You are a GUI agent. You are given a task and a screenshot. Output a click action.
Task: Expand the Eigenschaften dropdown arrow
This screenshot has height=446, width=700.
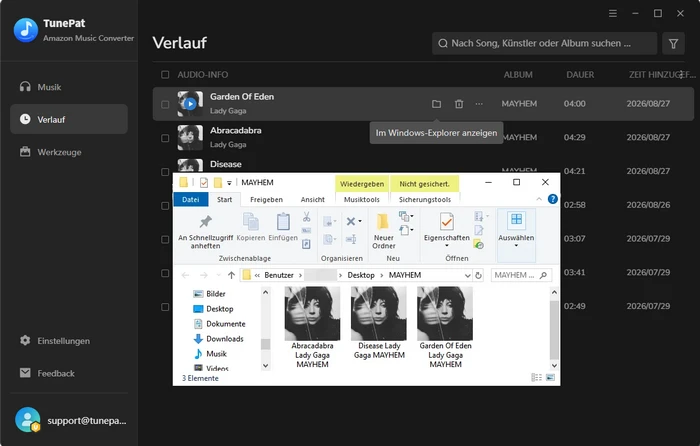click(446, 246)
